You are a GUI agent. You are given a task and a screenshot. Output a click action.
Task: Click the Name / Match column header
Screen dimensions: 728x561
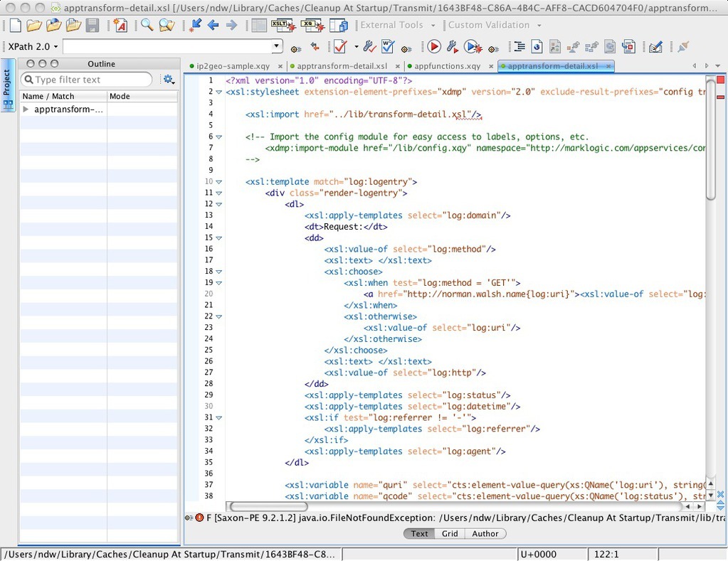coord(63,96)
